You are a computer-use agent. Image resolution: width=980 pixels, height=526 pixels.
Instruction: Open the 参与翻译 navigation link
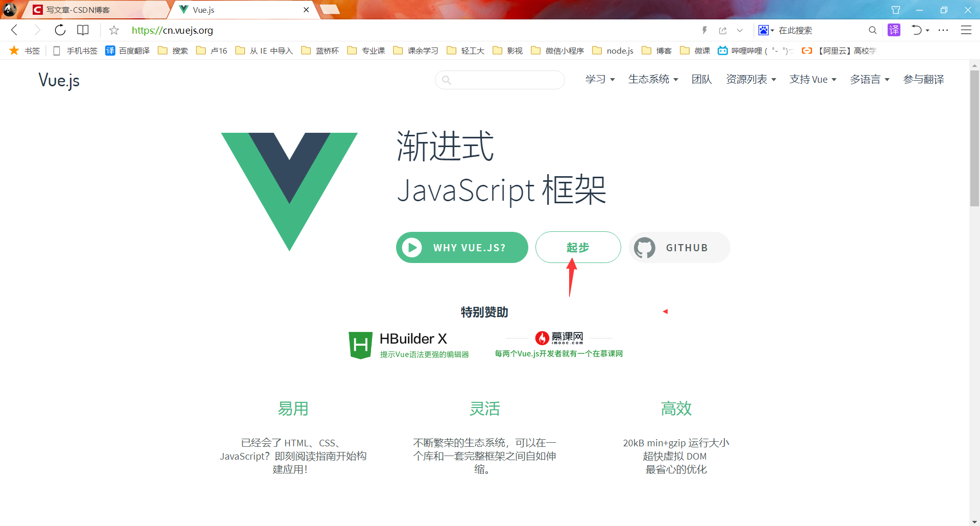point(923,79)
